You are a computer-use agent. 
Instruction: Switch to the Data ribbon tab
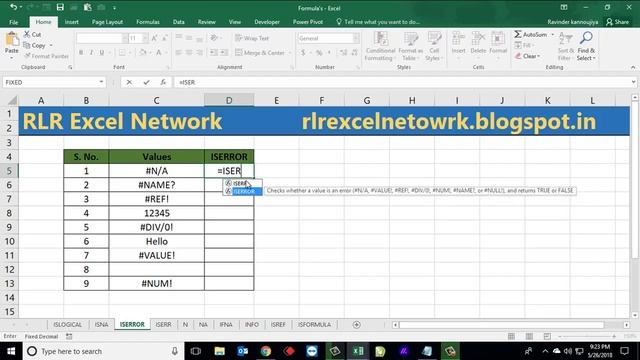click(x=178, y=22)
